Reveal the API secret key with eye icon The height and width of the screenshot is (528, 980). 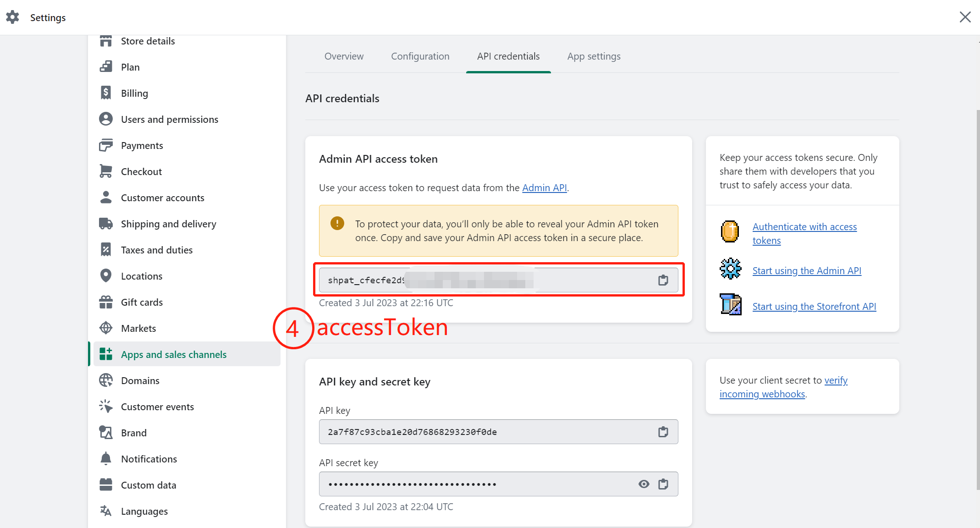pos(644,484)
